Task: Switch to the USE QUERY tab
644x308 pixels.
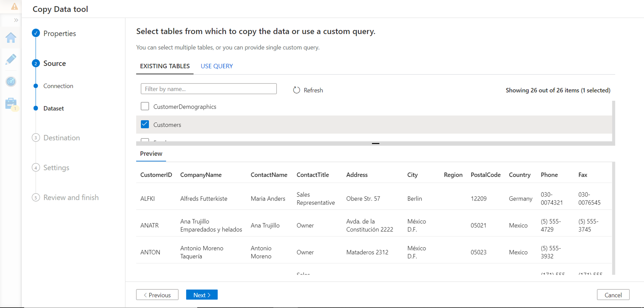Action: click(x=216, y=66)
